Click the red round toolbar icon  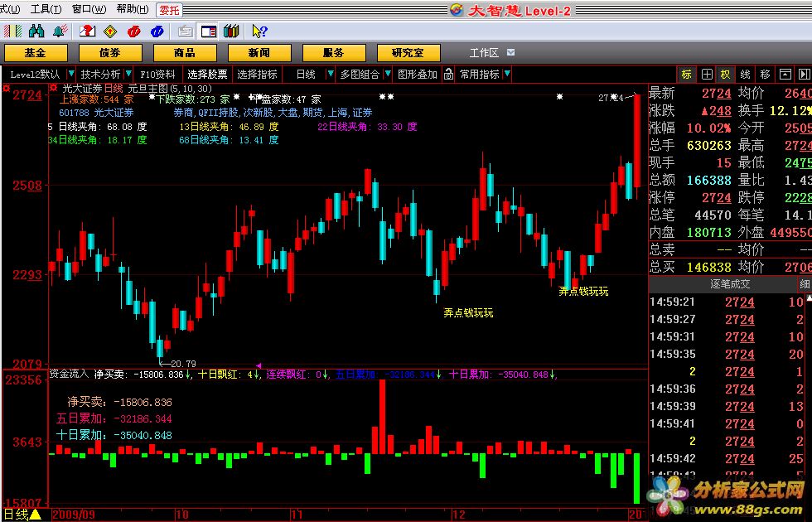click(x=133, y=31)
